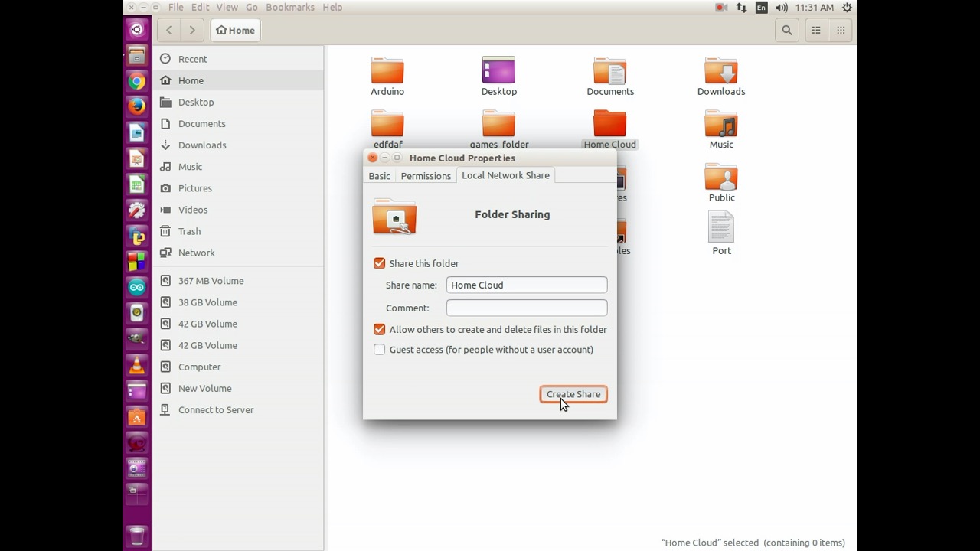Open the volume icon in the top panel
This screenshot has height=551, width=980.
point(781,8)
